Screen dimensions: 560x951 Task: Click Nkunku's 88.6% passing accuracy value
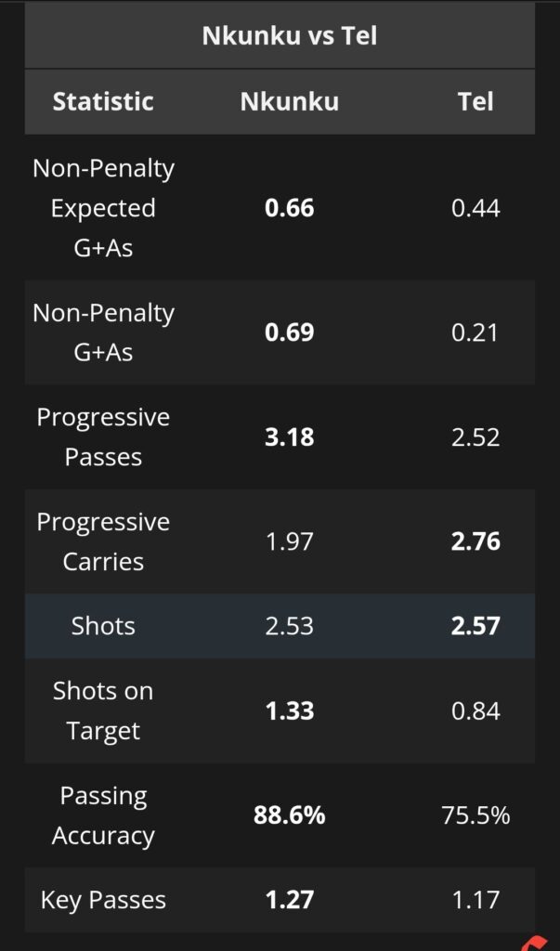[290, 815]
